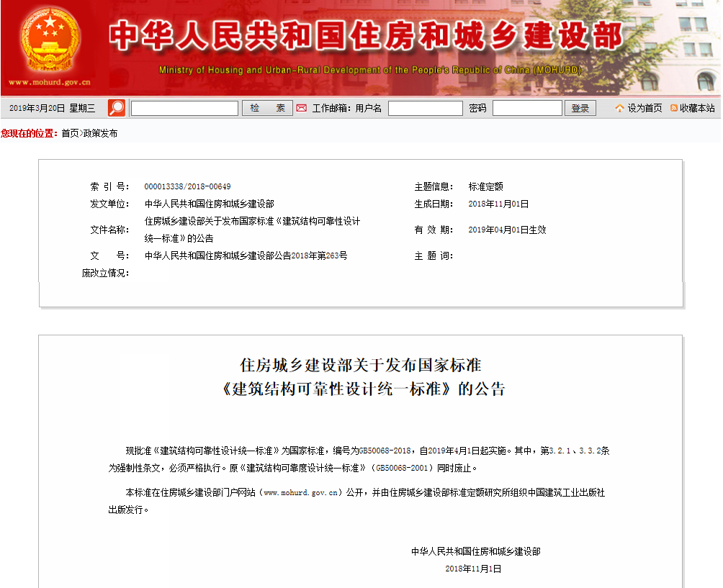Focus the 密码 password field

point(527,108)
